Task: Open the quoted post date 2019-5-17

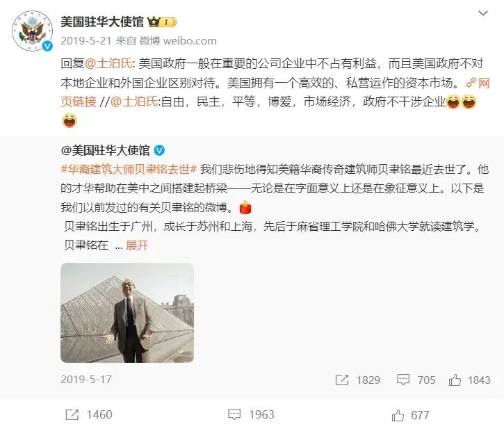Action: pos(86,380)
